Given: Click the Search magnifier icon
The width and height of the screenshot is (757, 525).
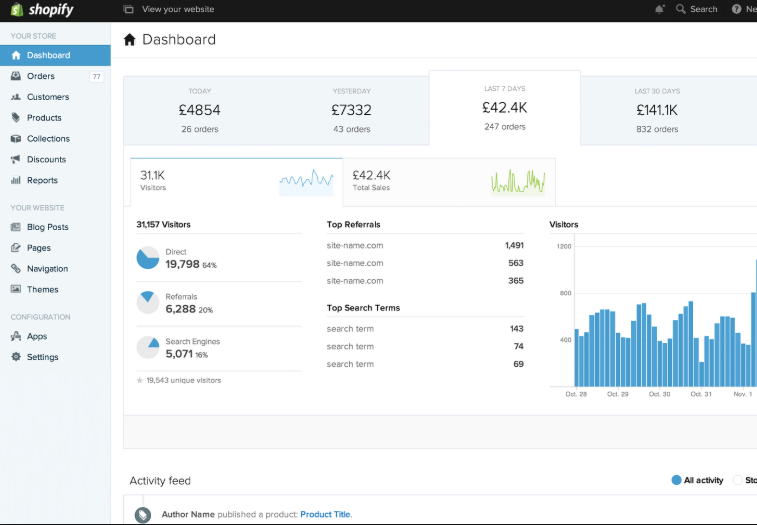Looking at the screenshot, I should tap(681, 9).
